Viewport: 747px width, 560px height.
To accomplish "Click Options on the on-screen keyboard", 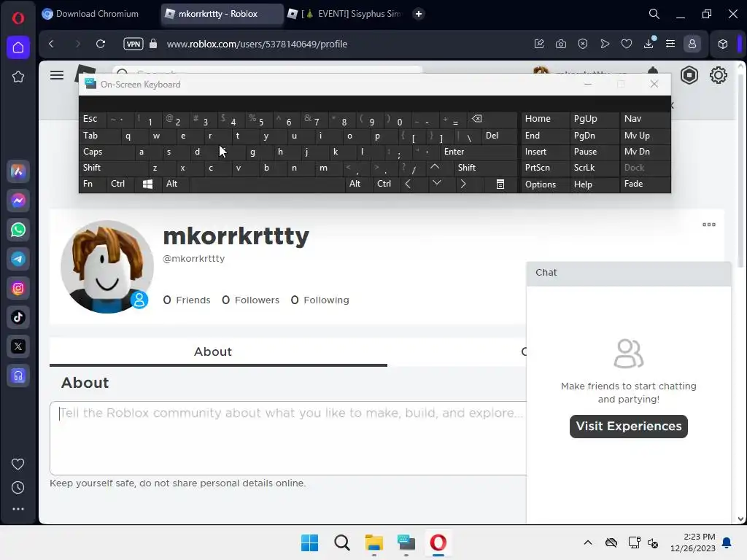I will click(545, 184).
